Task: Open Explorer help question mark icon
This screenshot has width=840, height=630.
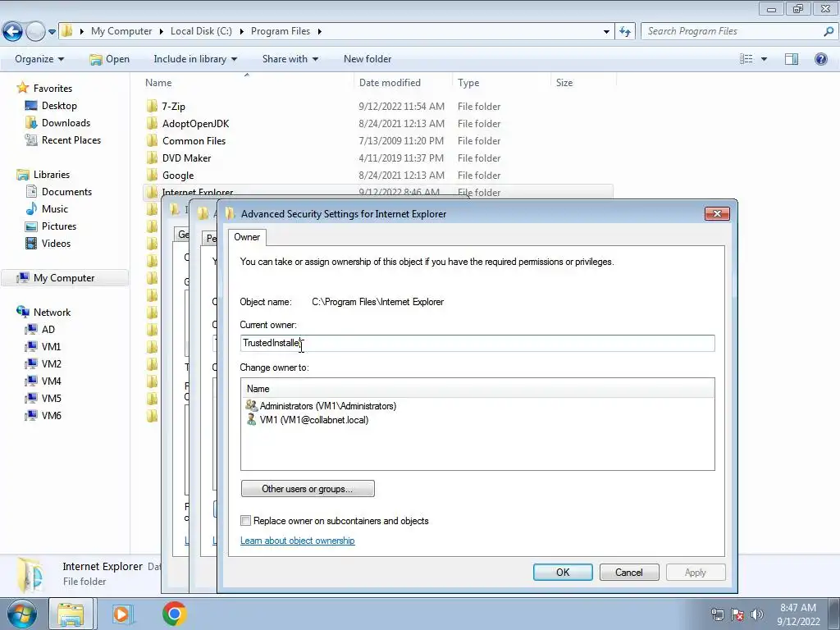Action: (x=820, y=59)
